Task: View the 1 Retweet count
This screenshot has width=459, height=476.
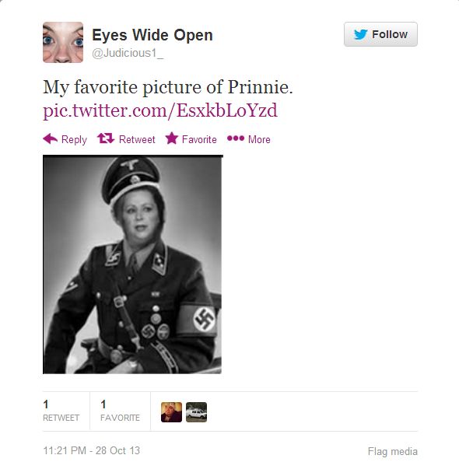Action: (61, 411)
